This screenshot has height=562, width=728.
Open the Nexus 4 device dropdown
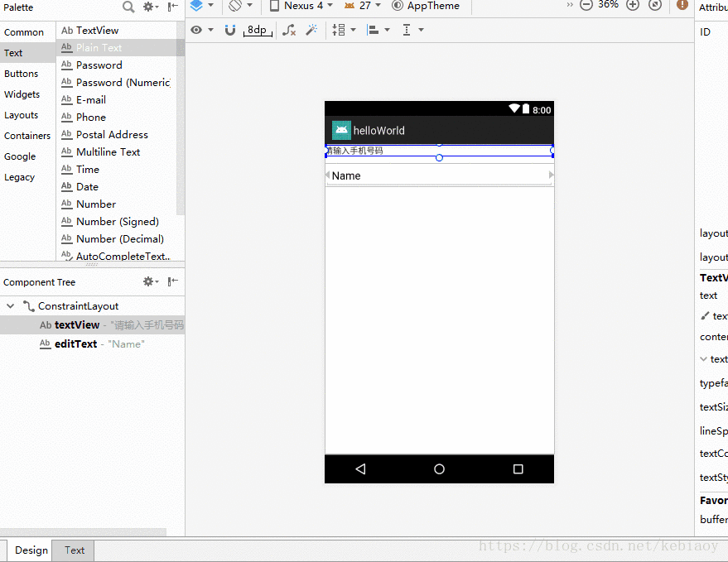click(301, 6)
